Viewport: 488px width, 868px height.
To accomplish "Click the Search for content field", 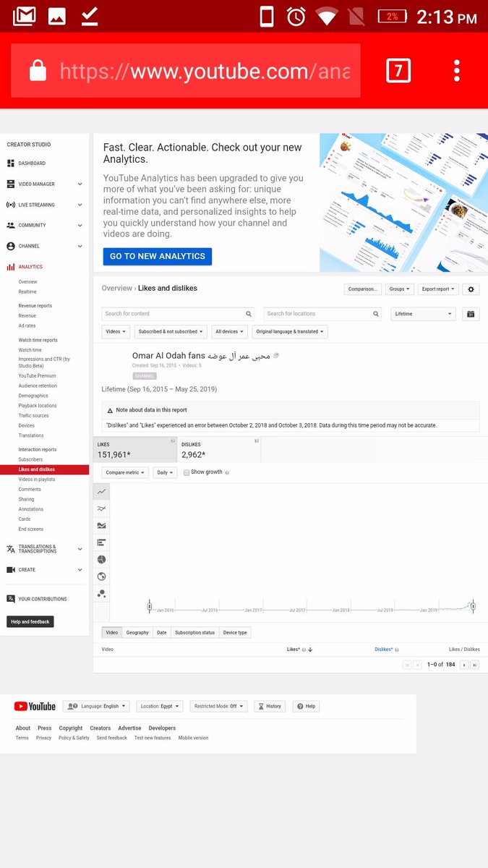I will pyautogui.click(x=179, y=314).
